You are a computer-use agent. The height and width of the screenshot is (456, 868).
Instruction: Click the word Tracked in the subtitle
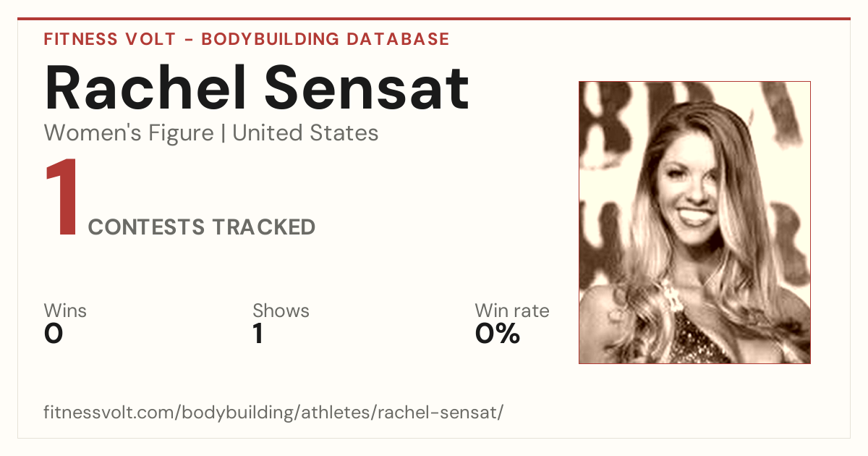click(263, 227)
